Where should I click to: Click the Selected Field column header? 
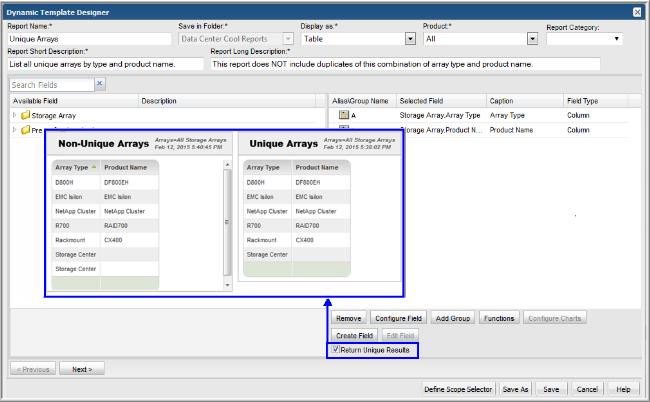(420, 101)
